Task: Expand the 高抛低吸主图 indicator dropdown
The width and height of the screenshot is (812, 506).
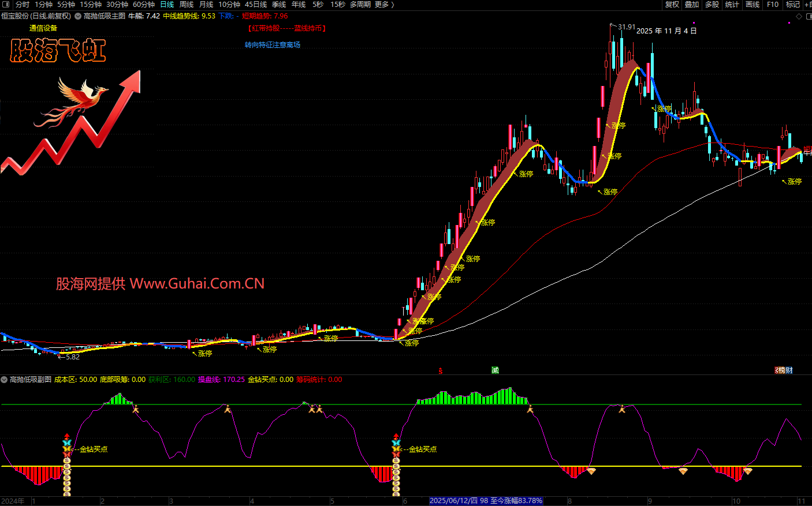Action: [x=78, y=16]
